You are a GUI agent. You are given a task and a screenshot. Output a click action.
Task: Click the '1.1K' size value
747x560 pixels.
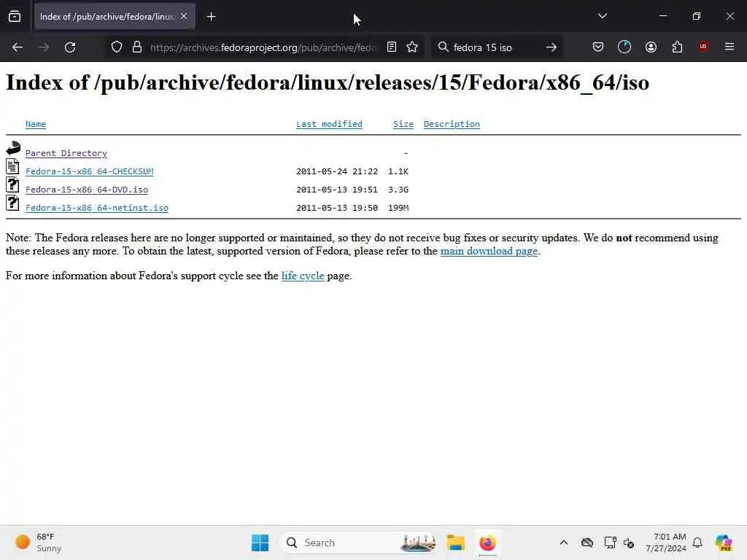(x=398, y=171)
